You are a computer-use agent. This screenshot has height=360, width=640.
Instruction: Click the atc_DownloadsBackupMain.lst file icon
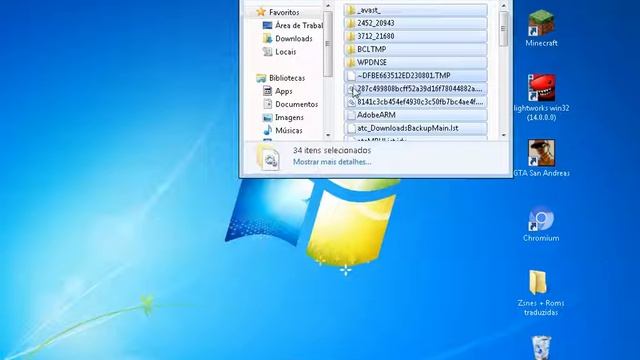[351, 128]
